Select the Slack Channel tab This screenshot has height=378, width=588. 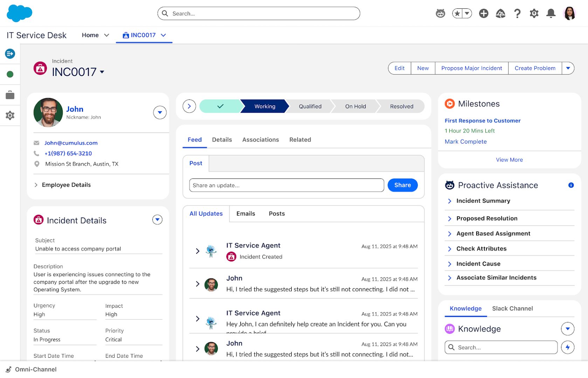click(512, 308)
